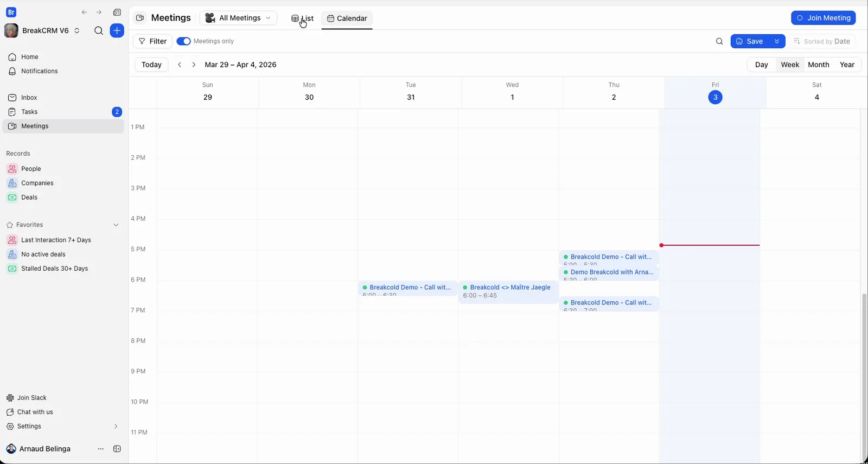Click the blue plus create button
Viewport: 868px width, 464px height.
[117, 30]
